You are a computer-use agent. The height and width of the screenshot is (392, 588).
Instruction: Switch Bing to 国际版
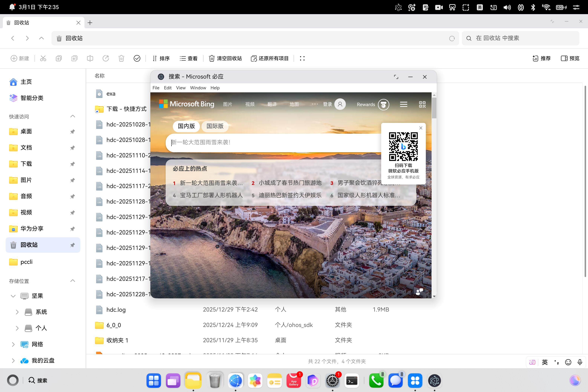(215, 126)
